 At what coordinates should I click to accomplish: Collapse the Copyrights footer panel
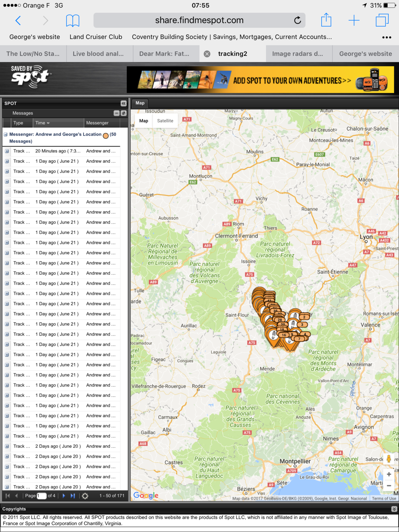point(394,509)
